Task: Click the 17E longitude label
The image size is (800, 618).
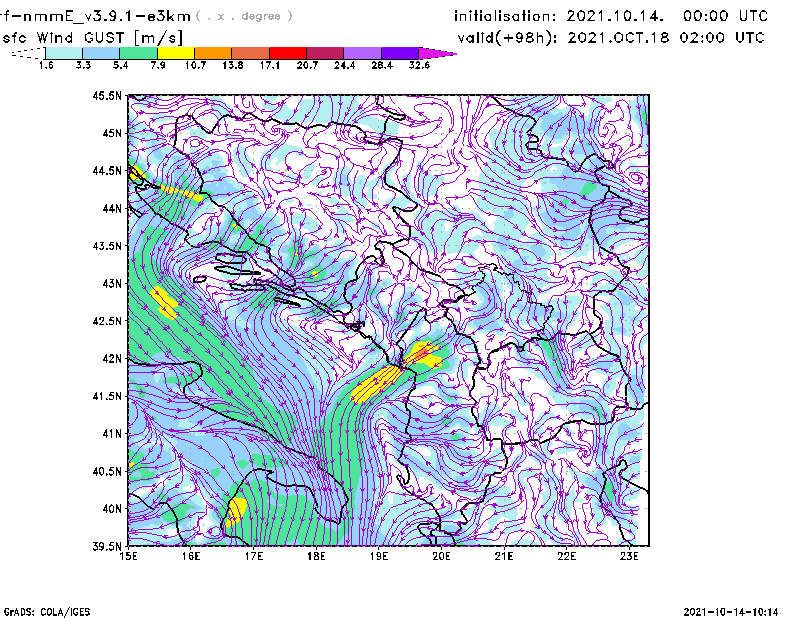Action: click(254, 556)
